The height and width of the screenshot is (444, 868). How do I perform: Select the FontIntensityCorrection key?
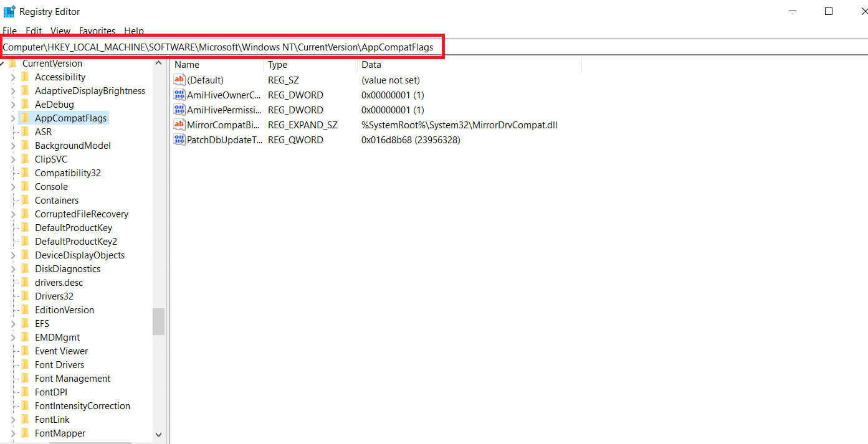[x=82, y=405]
